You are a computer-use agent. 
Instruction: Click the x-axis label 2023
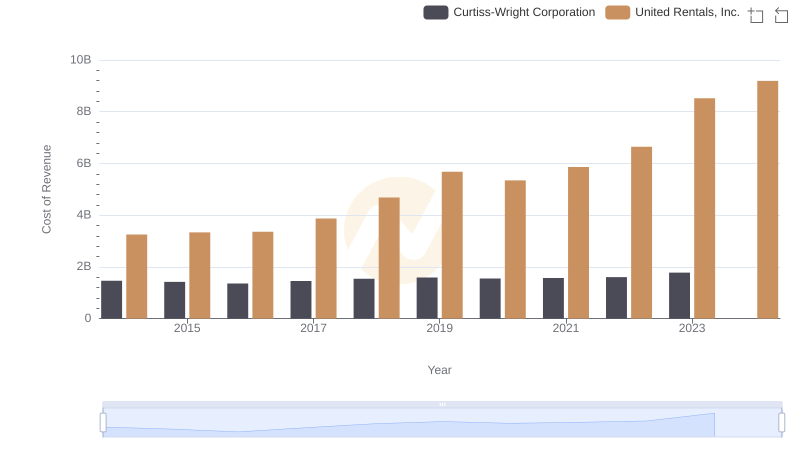(692, 328)
